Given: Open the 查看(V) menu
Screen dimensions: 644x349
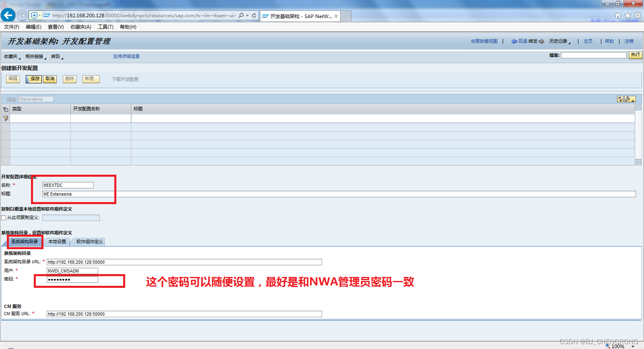Looking at the screenshot, I should tap(56, 27).
